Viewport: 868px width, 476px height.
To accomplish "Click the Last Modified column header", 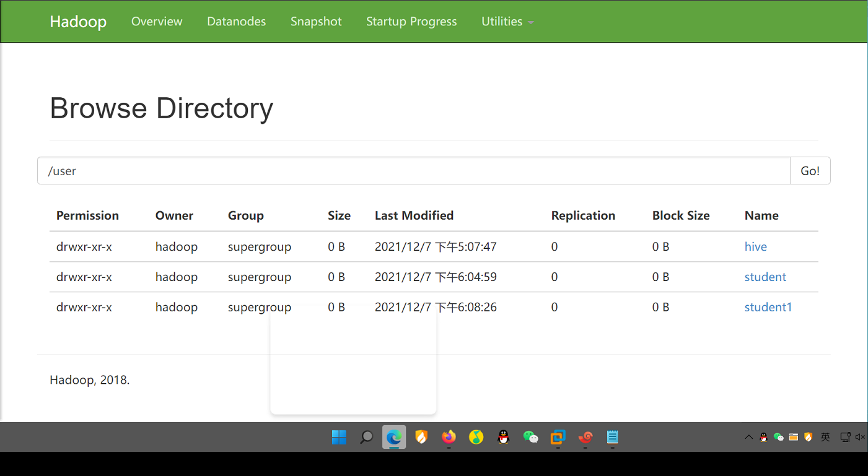I will (x=414, y=215).
